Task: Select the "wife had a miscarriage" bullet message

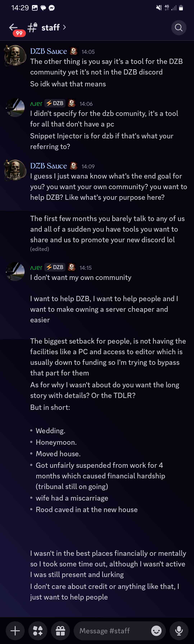Action: coord(72,498)
